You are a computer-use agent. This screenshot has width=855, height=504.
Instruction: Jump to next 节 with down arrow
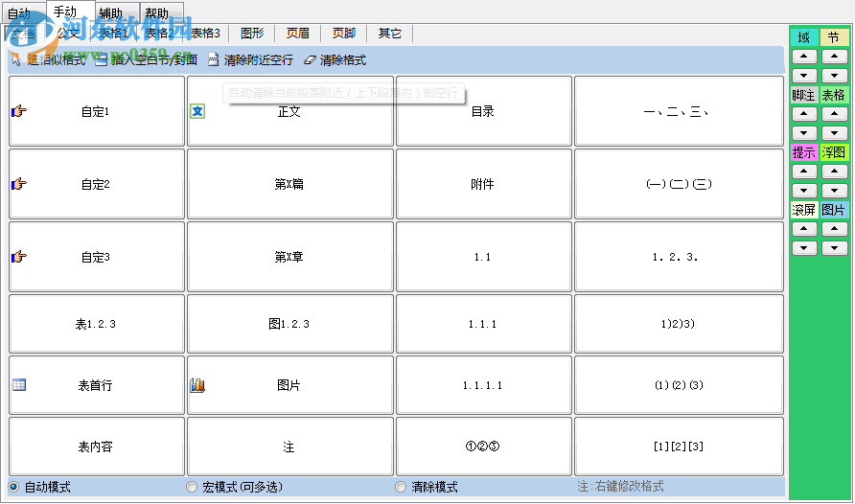(x=834, y=75)
